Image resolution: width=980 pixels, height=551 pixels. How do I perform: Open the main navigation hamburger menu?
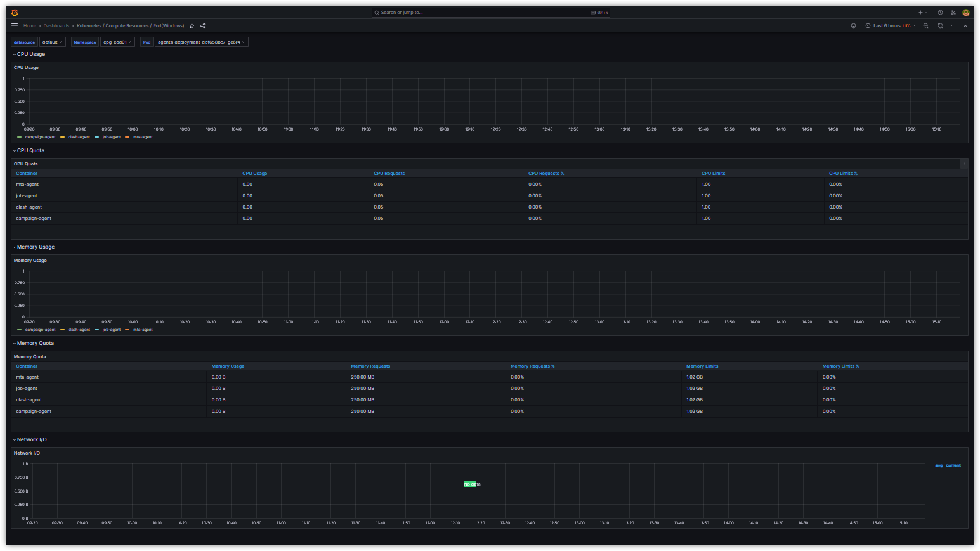pos(15,26)
